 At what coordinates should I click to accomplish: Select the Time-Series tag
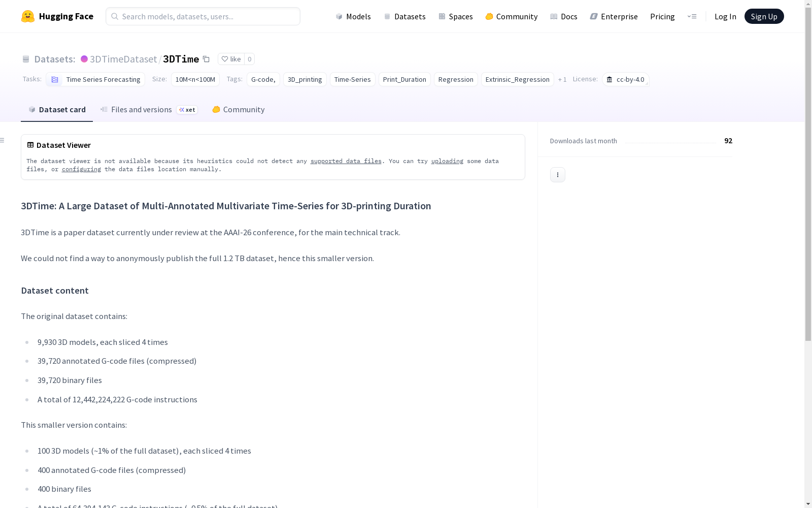[x=353, y=79]
